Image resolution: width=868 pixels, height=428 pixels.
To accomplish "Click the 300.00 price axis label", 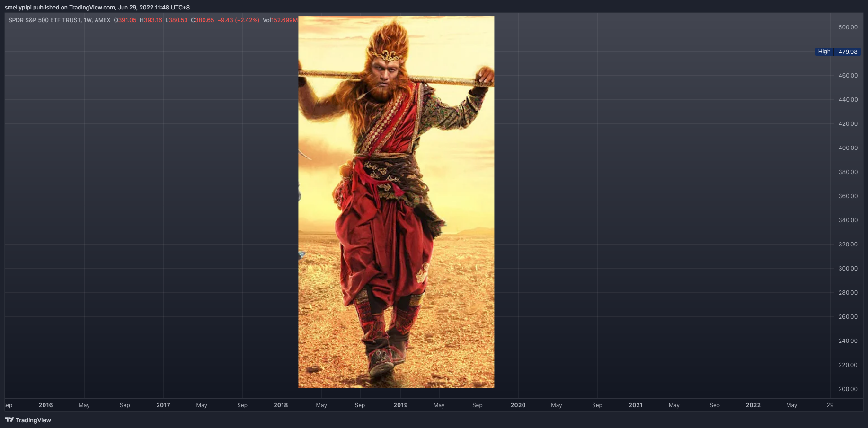I will 848,269.
